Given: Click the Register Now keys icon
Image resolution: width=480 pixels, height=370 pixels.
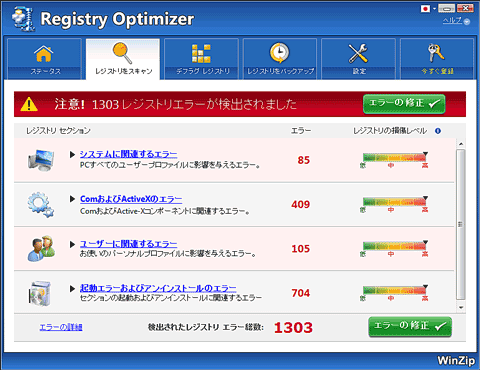Looking at the screenshot, I should (436, 53).
